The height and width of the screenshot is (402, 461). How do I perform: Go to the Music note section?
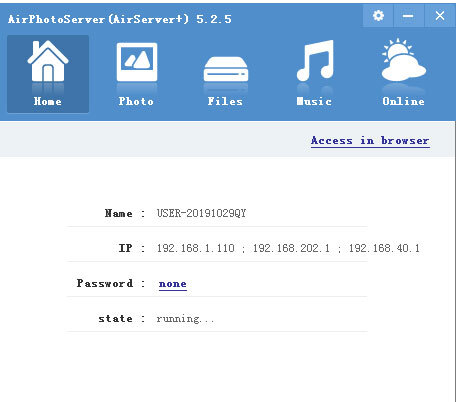(315, 74)
